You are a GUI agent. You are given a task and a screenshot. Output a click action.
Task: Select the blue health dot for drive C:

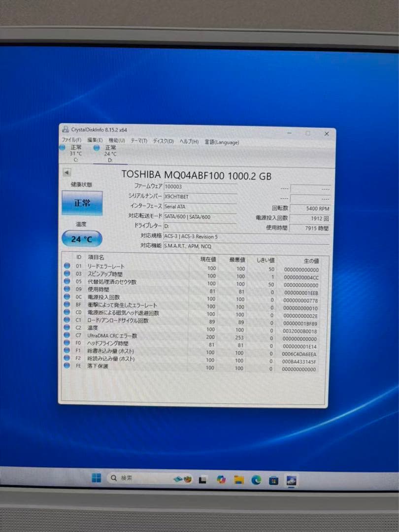(63, 147)
